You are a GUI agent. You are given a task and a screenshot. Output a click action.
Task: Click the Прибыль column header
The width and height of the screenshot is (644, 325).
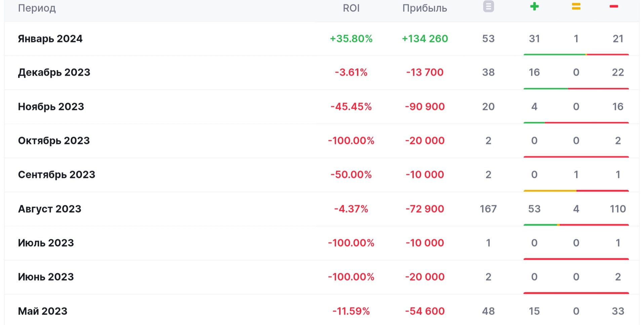click(425, 8)
